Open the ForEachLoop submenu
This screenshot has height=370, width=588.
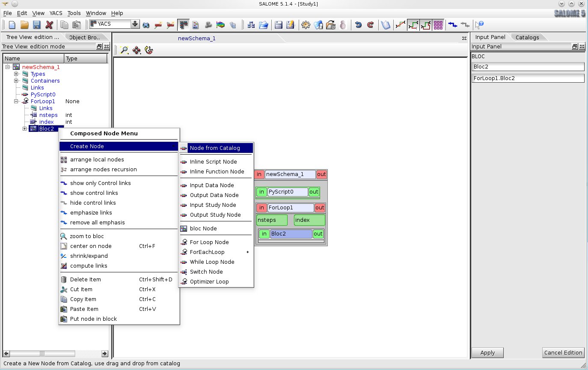click(216, 252)
